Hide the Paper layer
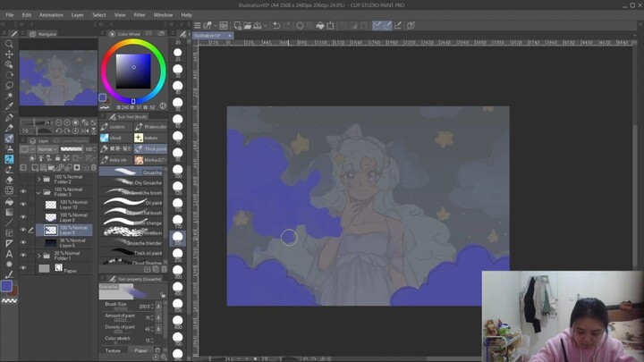644x362 pixels. coord(23,267)
